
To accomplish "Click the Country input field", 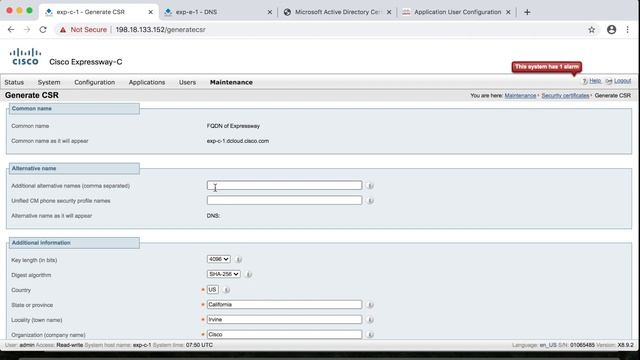I will click(213, 289).
